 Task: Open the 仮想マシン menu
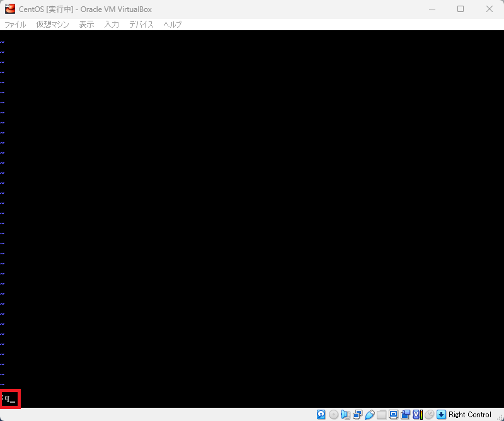[x=53, y=25]
